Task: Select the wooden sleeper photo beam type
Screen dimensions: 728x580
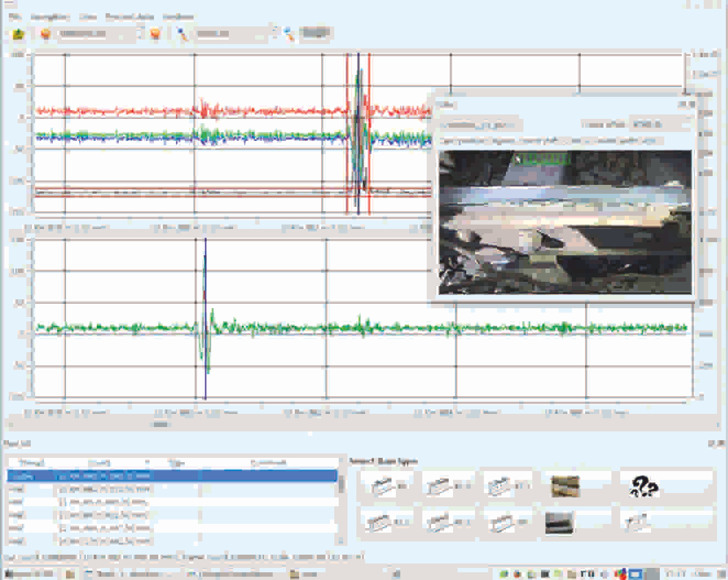Action: tap(559, 485)
